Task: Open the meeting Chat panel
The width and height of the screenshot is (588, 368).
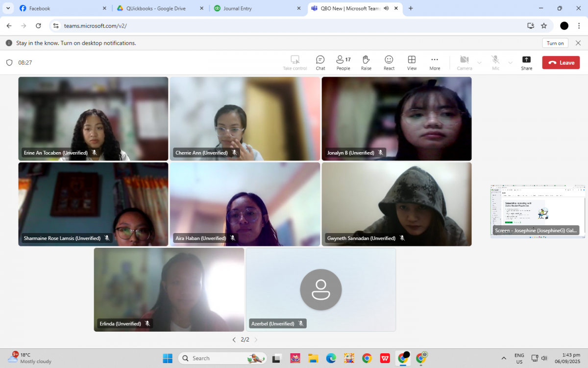Action: [320, 62]
